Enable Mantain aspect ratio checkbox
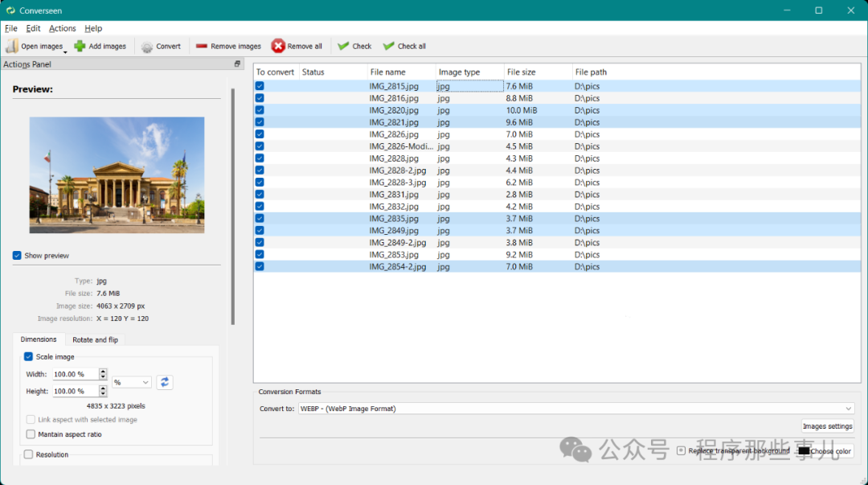Image resolution: width=868 pixels, height=485 pixels. [31, 434]
